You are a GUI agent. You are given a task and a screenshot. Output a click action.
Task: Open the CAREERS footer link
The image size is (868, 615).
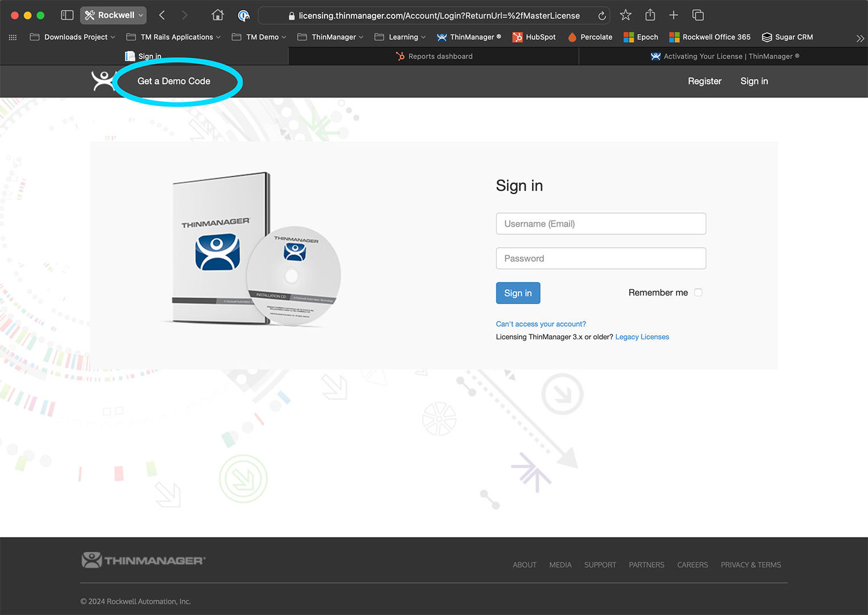pyautogui.click(x=693, y=565)
